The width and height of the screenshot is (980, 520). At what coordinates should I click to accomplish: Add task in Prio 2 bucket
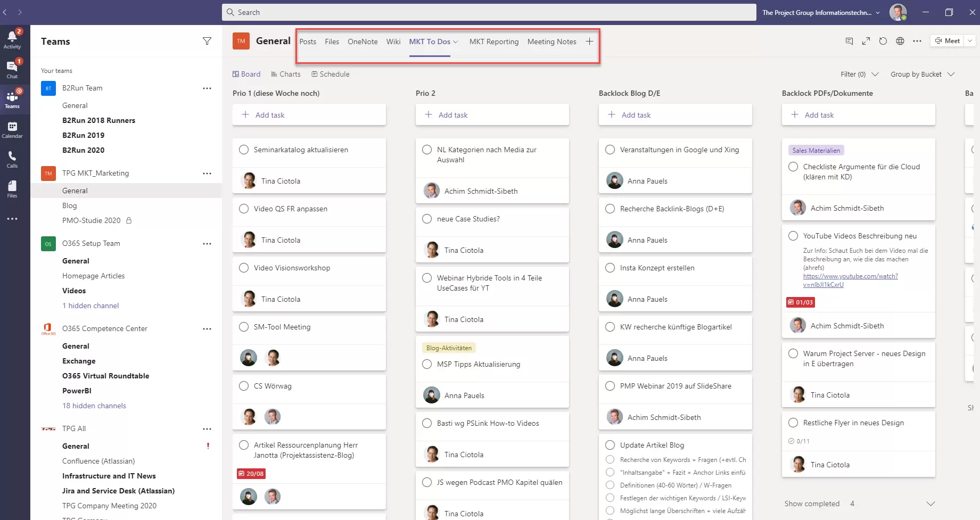click(492, 114)
